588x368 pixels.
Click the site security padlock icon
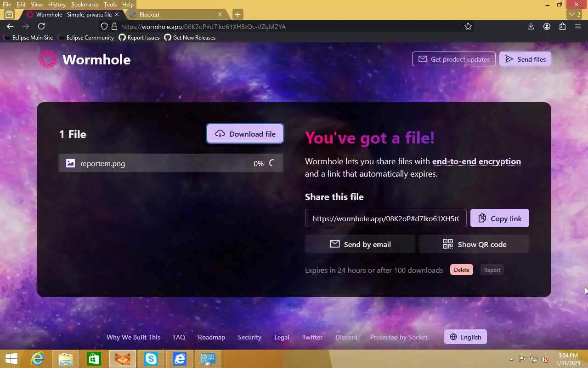(x=114, y=26)
